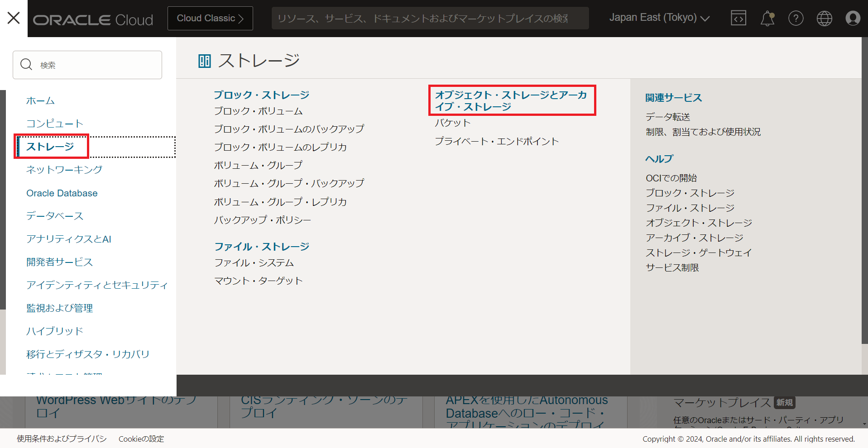Click the Oracle Cloud logo
Image resolution: width=868 pixels, height=448 pixels.
[93, 18]
